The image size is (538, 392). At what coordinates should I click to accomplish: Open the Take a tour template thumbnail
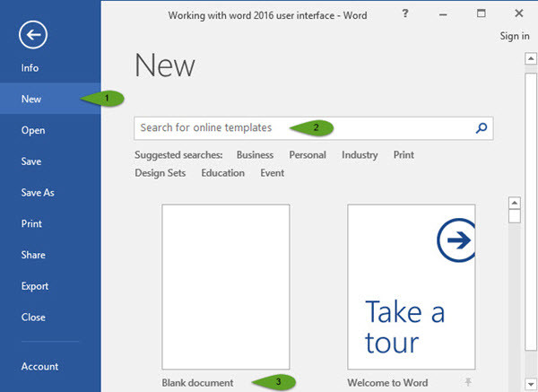pos(412,287)
